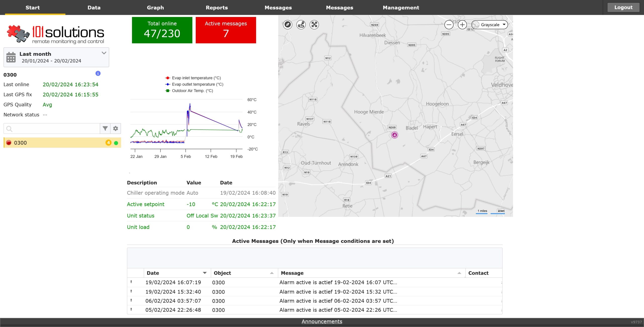Click the route tracking icon on map
Image resolution: width=644 pixels, height=327 pixels.
(x=301, y=25)
